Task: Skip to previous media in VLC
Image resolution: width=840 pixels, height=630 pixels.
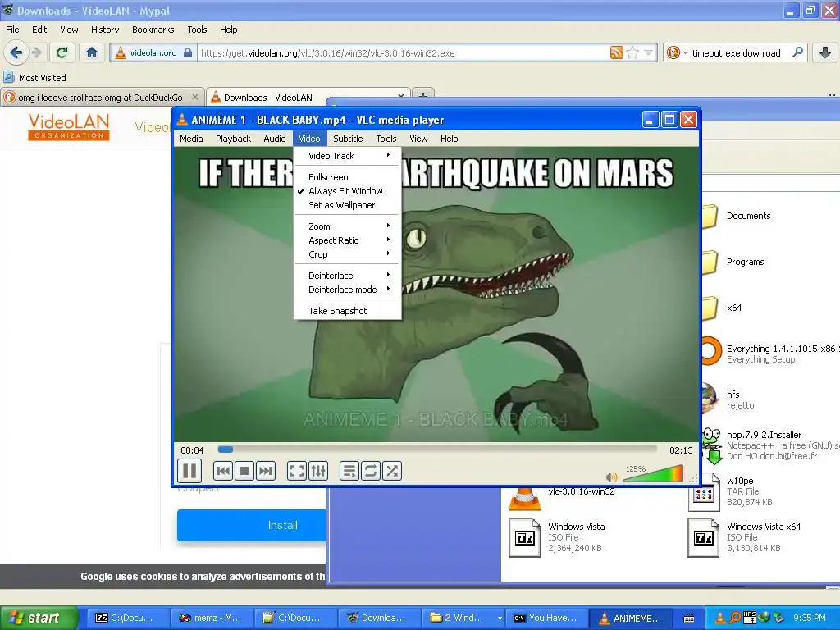Action: [223, 471]
